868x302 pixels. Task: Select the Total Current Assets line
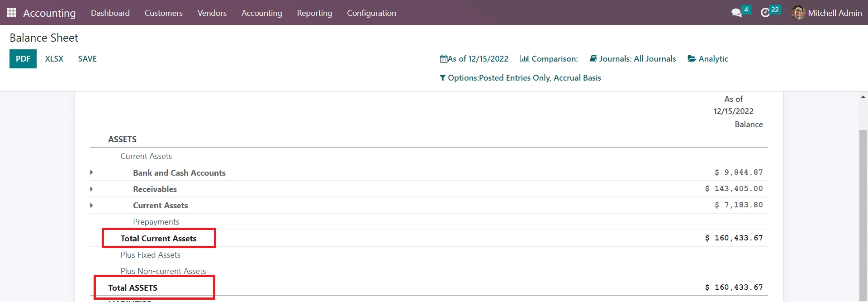158,238
